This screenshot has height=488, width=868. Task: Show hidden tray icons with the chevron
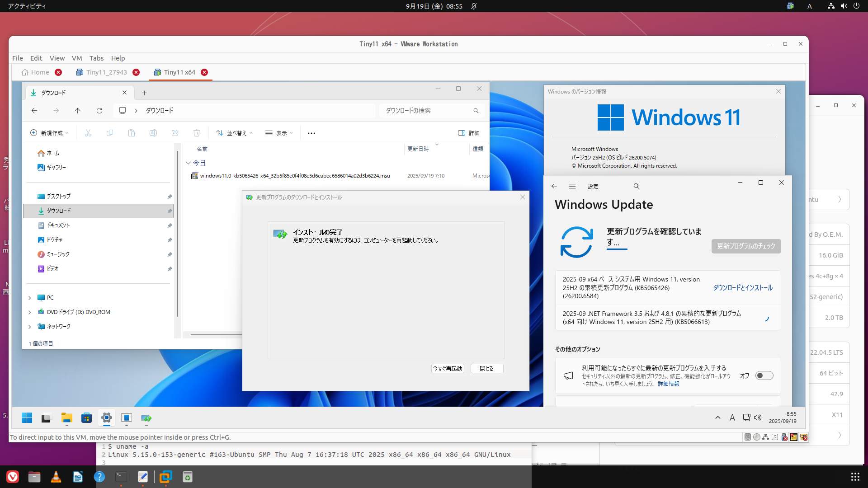pyautogui.click(x=717, y=418)
